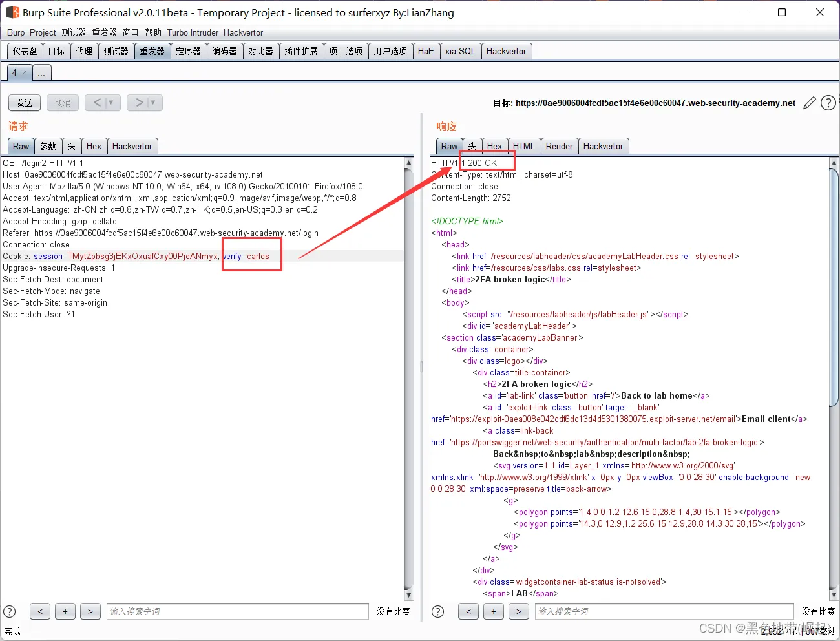840x641 pixels.
Task: Select the response Render tab
Action: pos(560,146)
